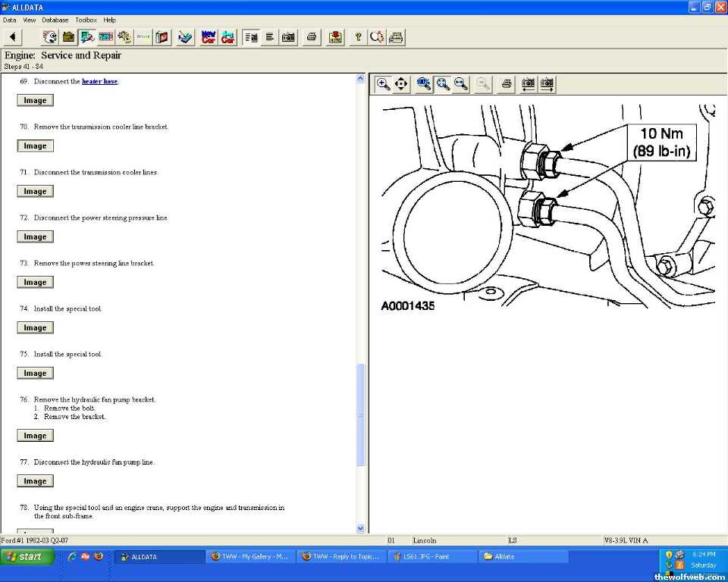The height and width of the screenshot is (582, 728).
Task: Click the camera icon in main toolbar
Action: (x=289, y=37)
